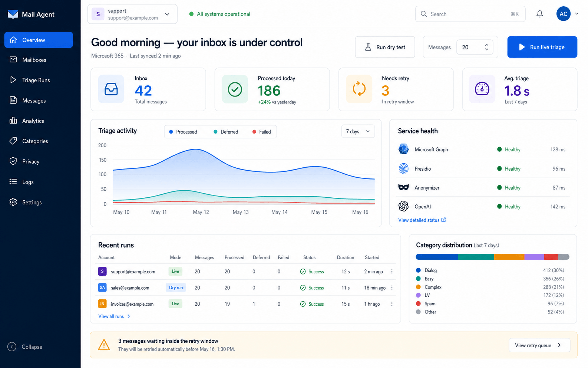
Task: Click the Presidio fingerprint icon
Action: click(403, 168)
